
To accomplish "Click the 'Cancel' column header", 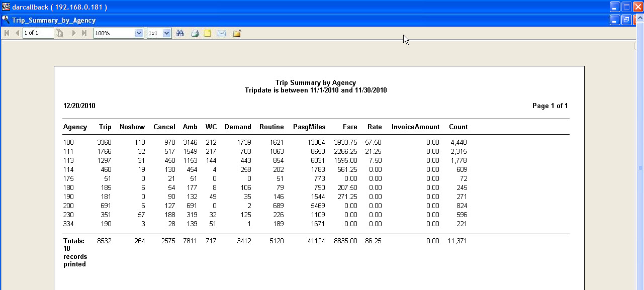I will click(x=164, y=127).
